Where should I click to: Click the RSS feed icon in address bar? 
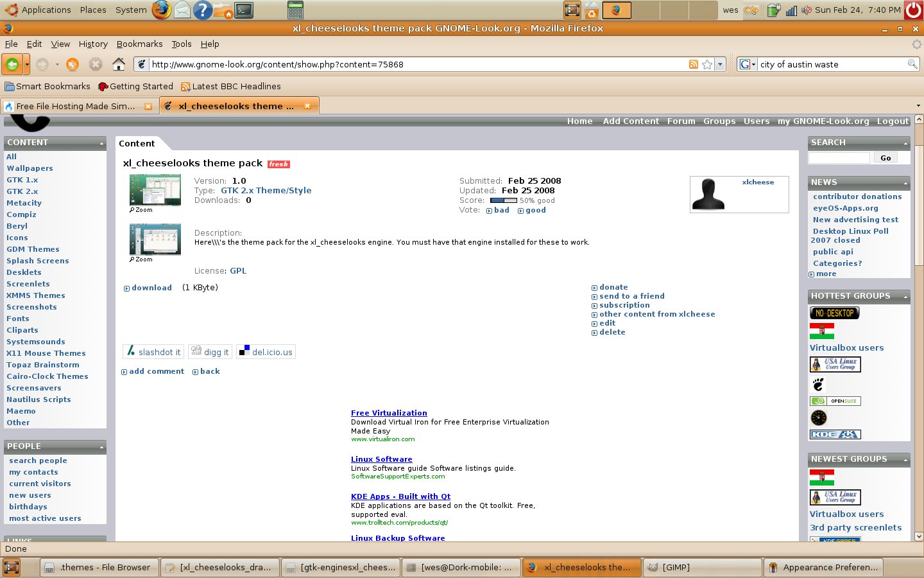pyautogui.click(x=694, y=64)
